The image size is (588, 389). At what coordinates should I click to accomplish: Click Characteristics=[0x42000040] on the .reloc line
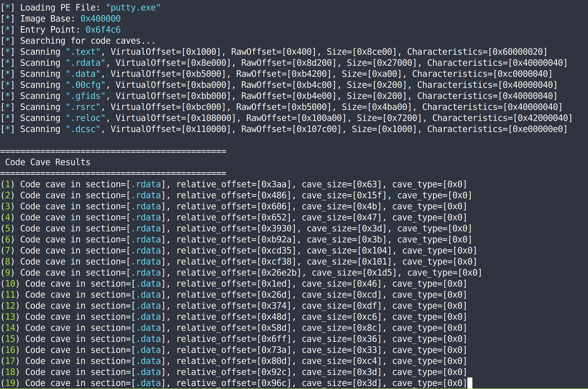(502, 118)
